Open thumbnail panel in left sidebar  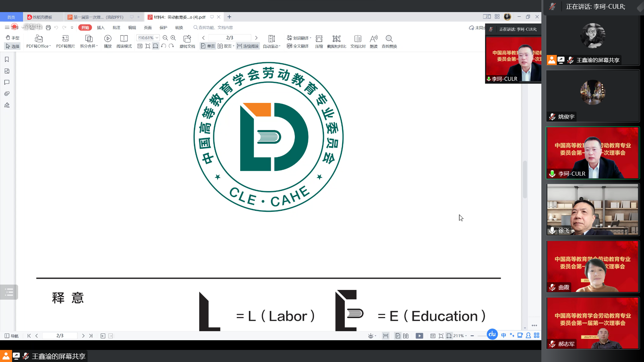(x=7, y=71)
